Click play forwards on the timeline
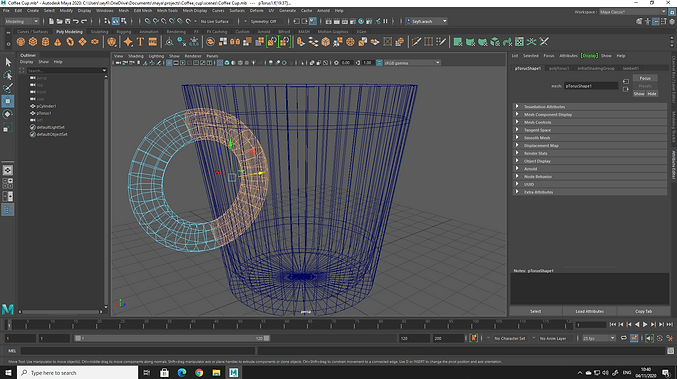Viewport: 677px width, 379px height. point(645,324)
